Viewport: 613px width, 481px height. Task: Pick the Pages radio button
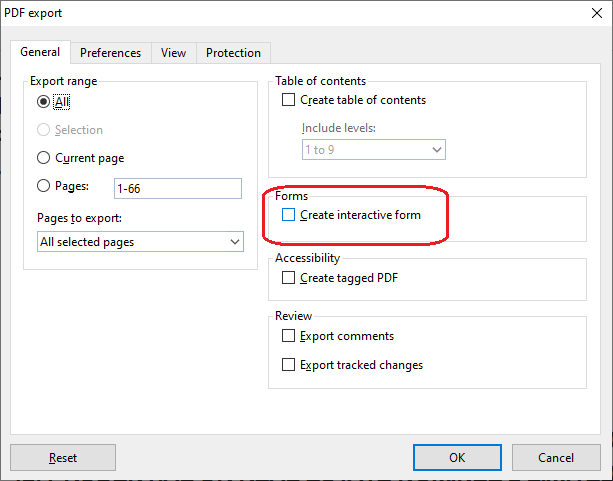point(43,186)
